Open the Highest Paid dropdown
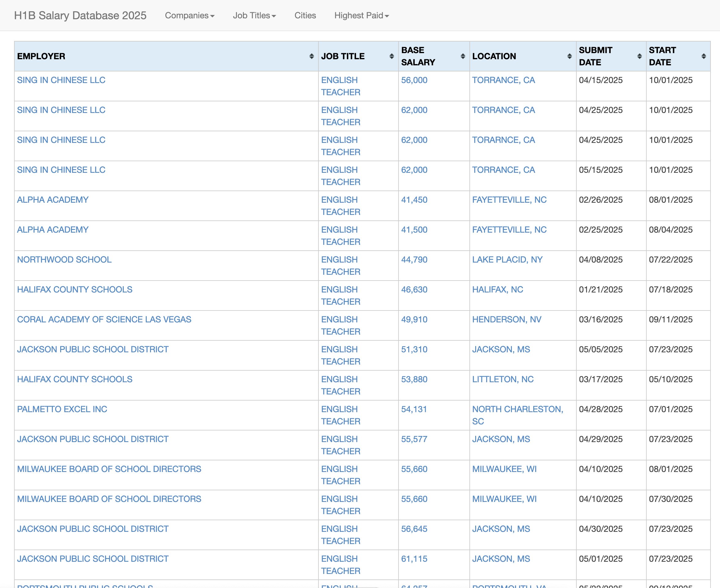This screenshot has width=720, height=588. coord(361,16)
